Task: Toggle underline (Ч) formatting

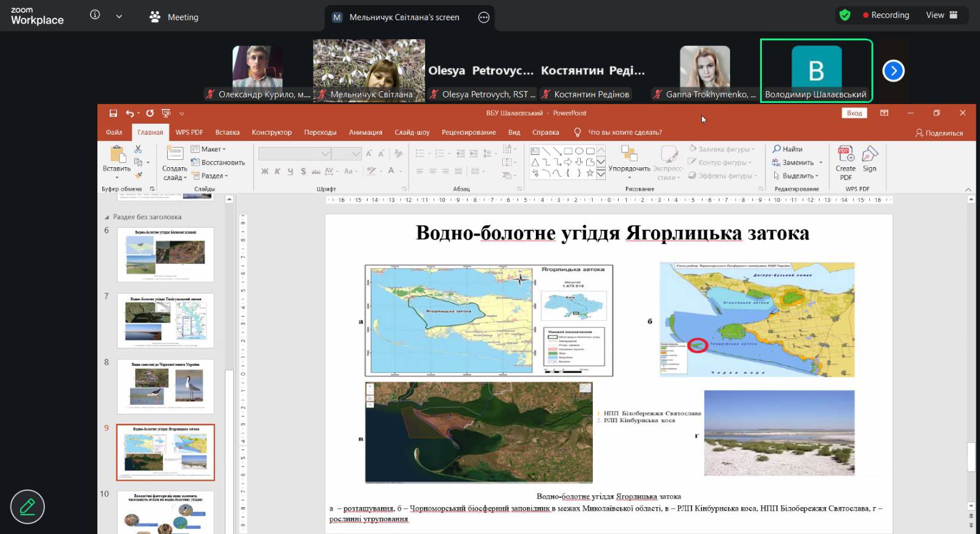Action: click(290, 171)
